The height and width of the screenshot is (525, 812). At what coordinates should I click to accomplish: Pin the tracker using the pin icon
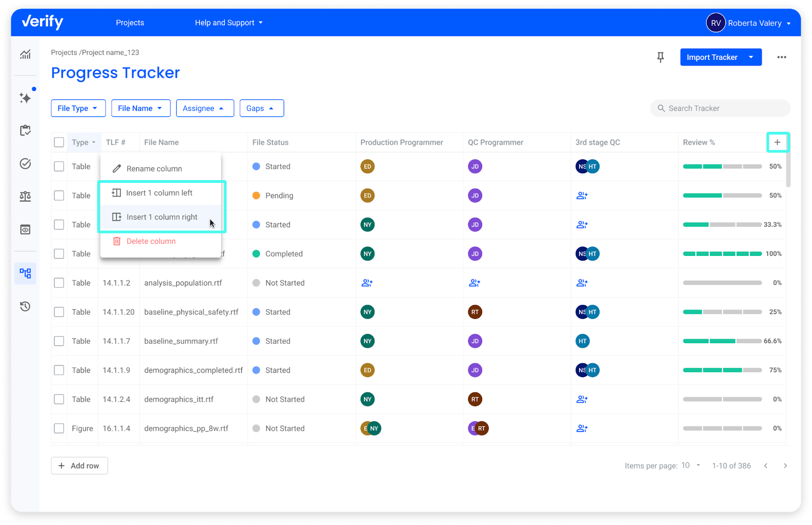pyautogui.click(x=660, y=57)
